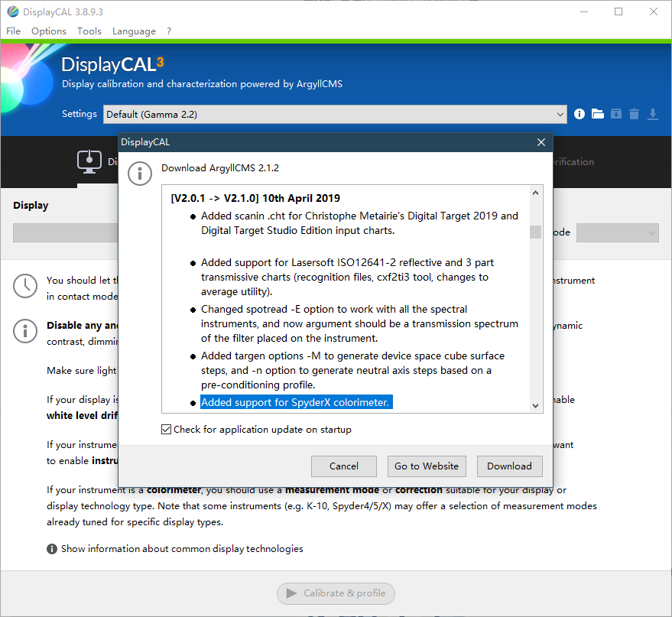The image size is (672, 617).
Task: Click the V2.0.1 -> V2.1.0 changelog heading
Action: click(255, 198)
